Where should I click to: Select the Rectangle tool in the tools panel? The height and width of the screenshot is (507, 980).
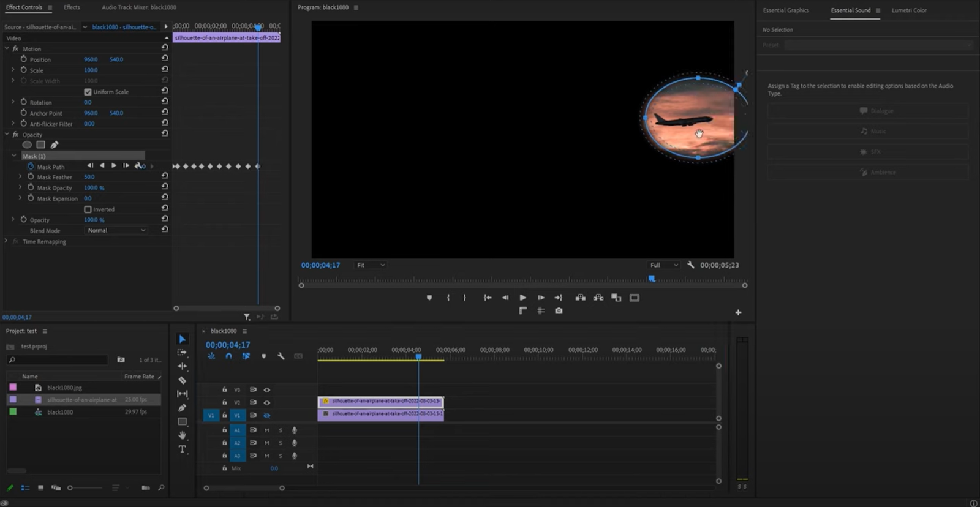coord(182,421)
